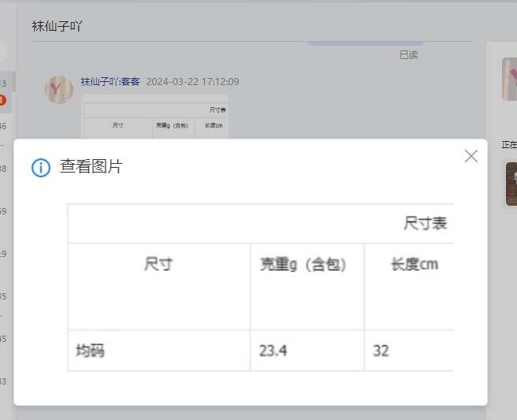Select the 尺寸 column header cell

158,265
